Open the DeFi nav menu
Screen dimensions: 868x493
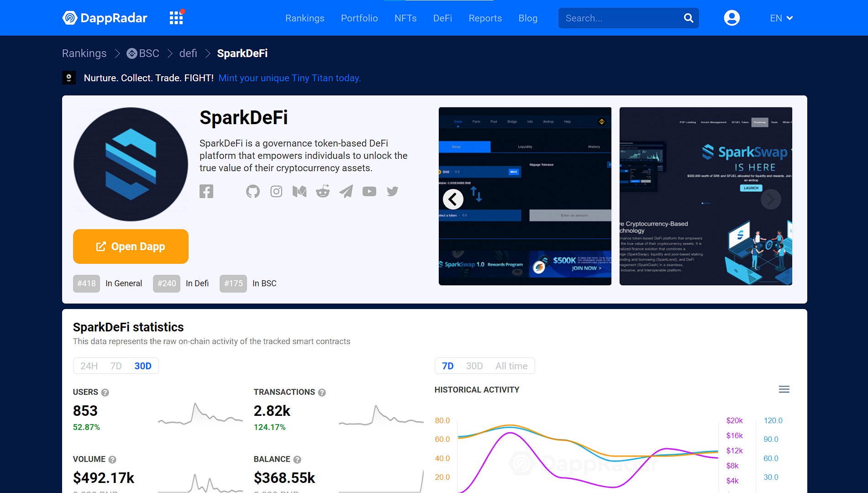coord(442,18)
